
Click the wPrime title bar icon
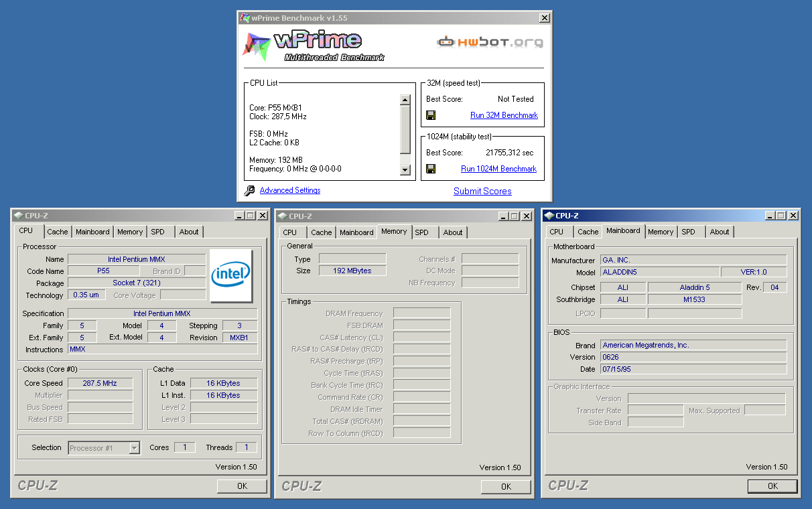[245, 18]
